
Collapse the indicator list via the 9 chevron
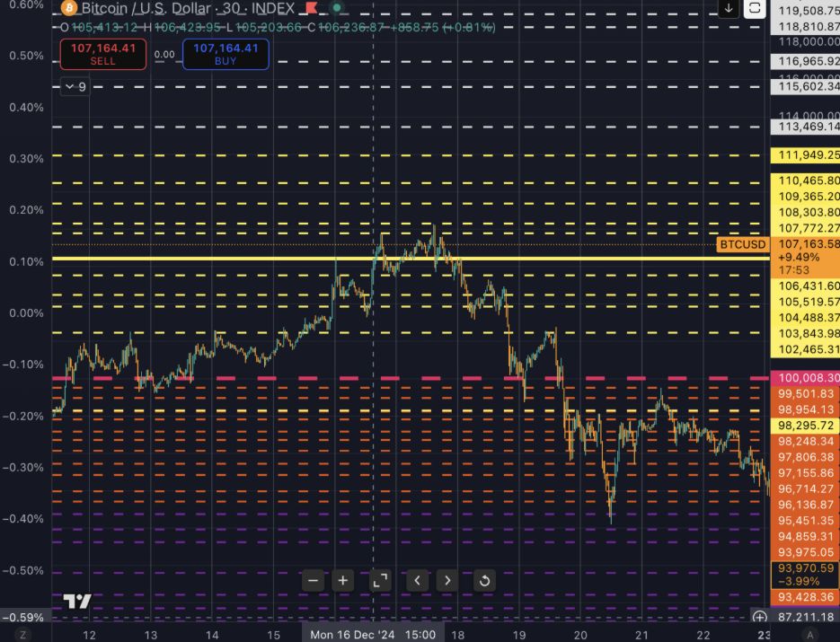pyautogui.click(x=74, y=86)
